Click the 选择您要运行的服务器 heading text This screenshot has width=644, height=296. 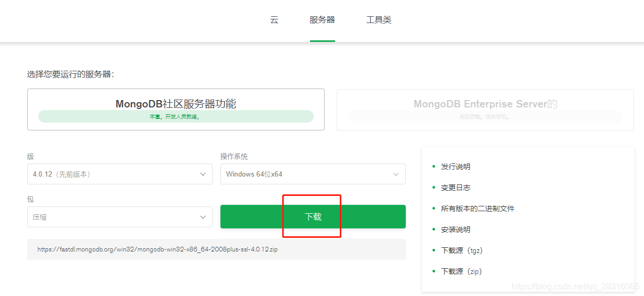pos(71,74)
